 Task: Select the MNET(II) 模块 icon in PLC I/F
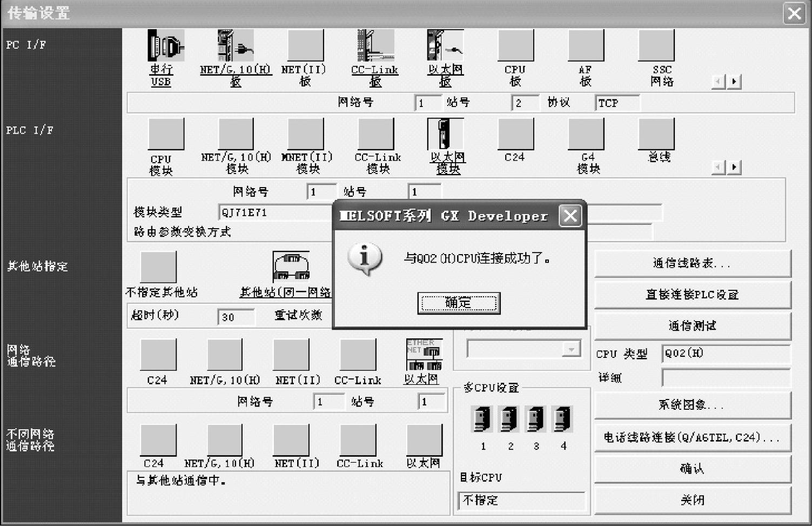(305, 134)
